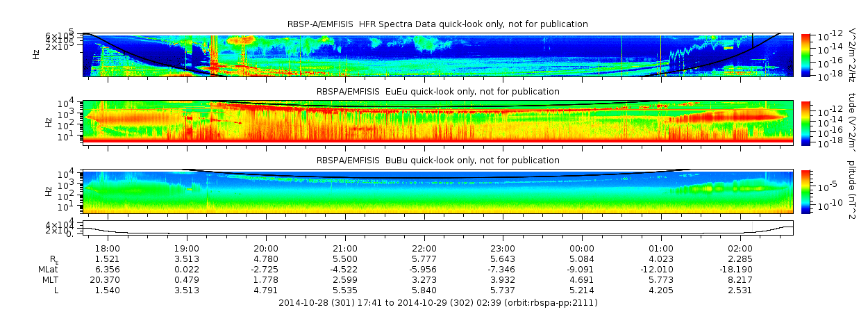The height and width of the screenshot is (312, 868).
Task: Click the L value 5.840
Action: point(424,290)
